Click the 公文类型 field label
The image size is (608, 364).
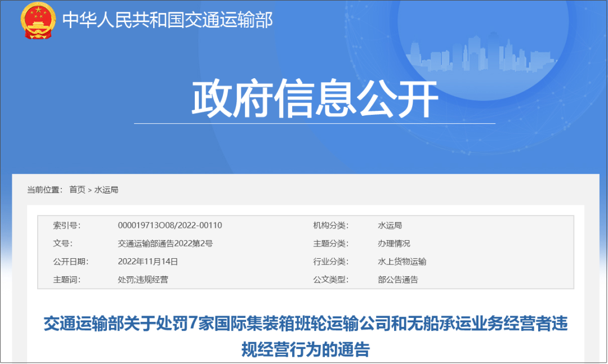click(330, 279)
